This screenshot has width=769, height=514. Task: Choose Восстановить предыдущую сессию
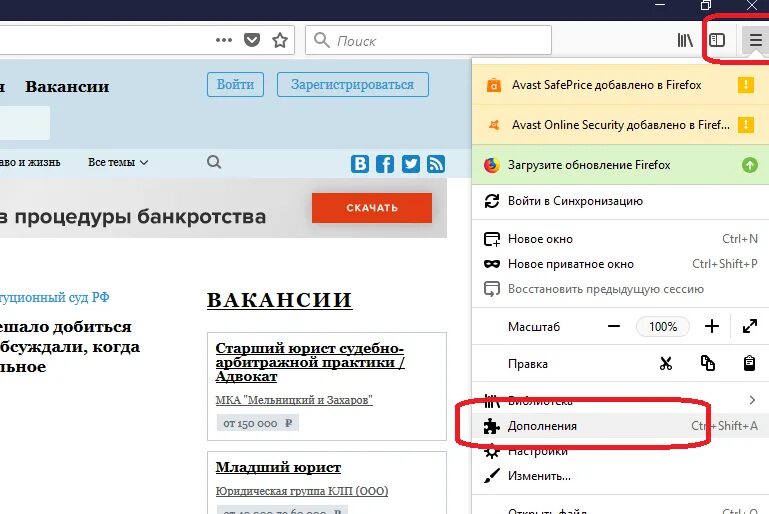point(620,289)
